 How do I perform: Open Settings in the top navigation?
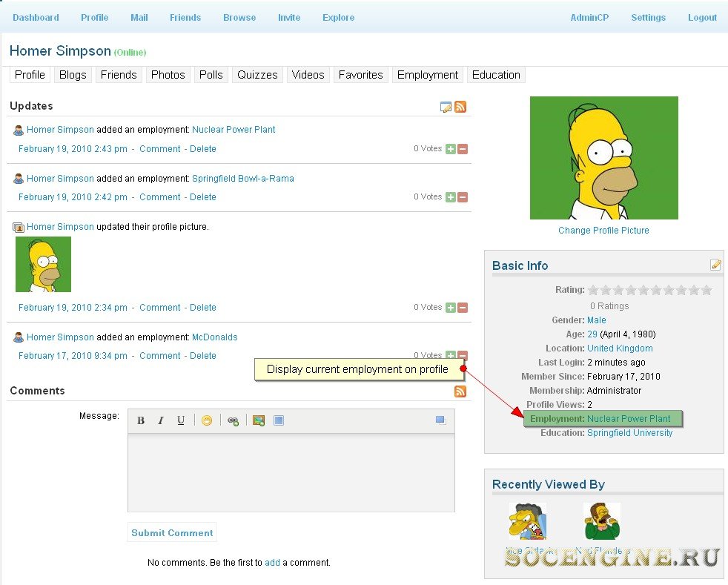tap(648, 18)
